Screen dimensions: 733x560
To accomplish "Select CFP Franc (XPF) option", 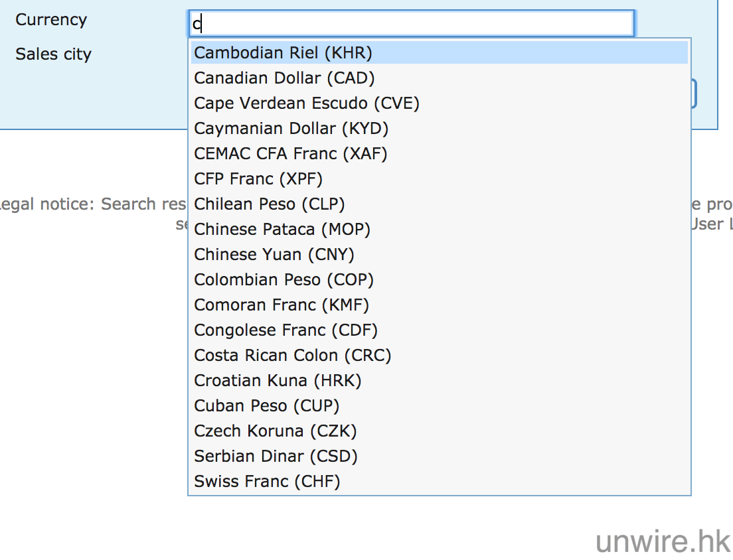I will pyautogui.click(x=258, y=179).
